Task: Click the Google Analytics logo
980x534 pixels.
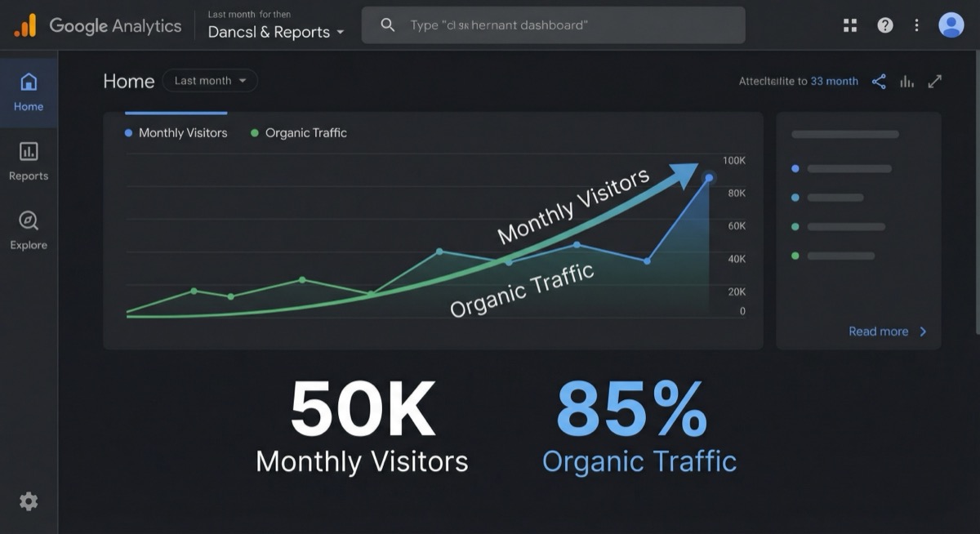Action: (96, 25)
